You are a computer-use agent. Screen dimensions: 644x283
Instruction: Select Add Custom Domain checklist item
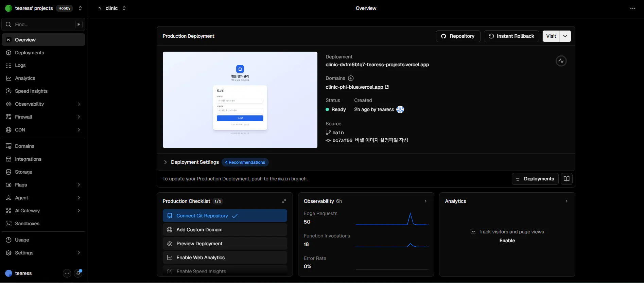coord(225,230)
